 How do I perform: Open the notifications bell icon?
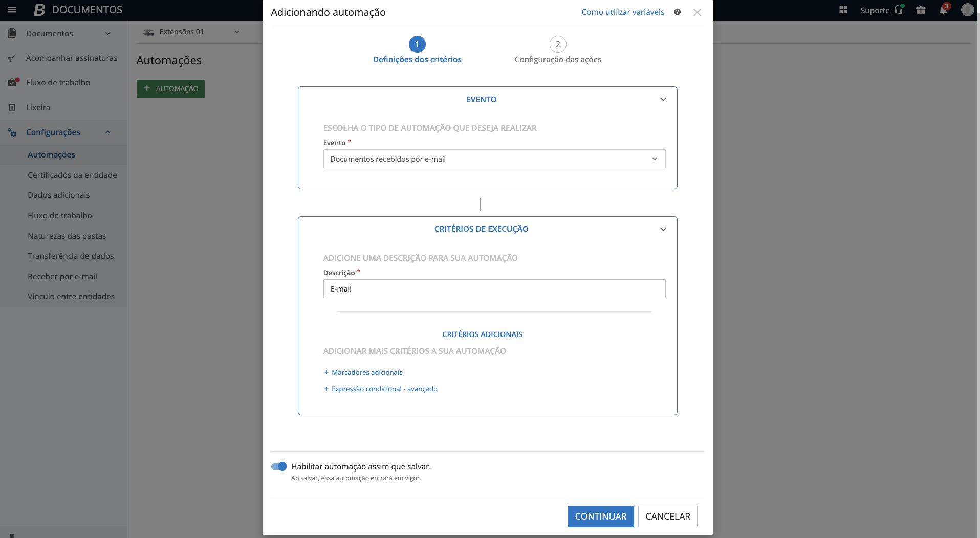point(943,10)
